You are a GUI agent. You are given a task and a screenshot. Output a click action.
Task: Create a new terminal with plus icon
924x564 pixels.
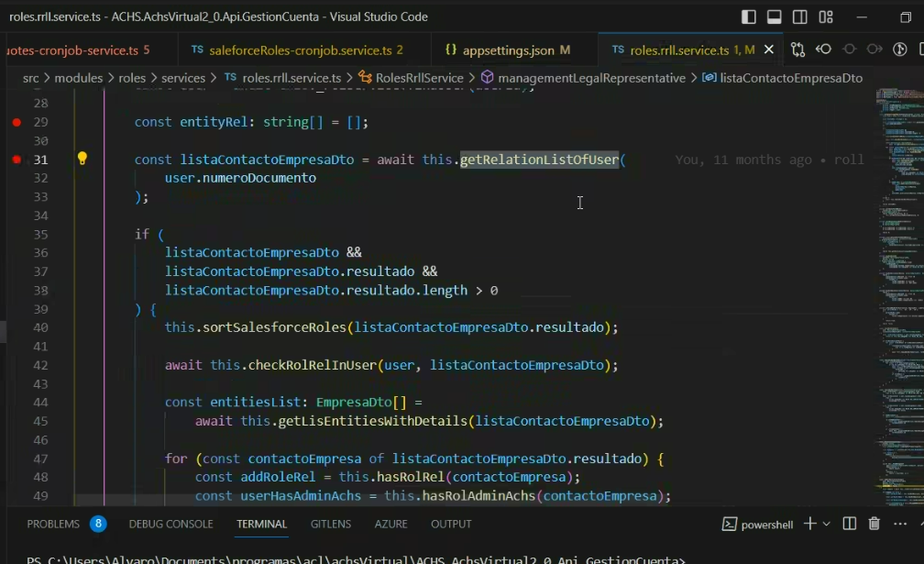click(x=810, y=524)
